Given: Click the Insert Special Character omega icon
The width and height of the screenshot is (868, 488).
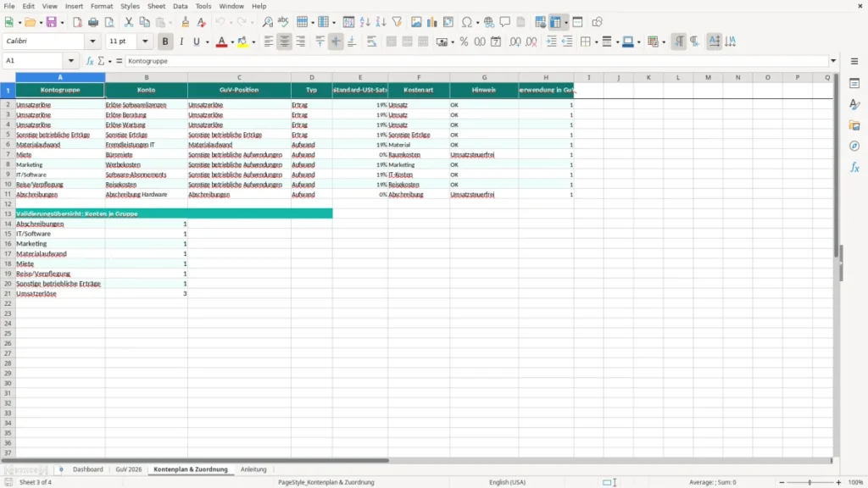Looking at the screenshot, I should [x=467, y=22].
